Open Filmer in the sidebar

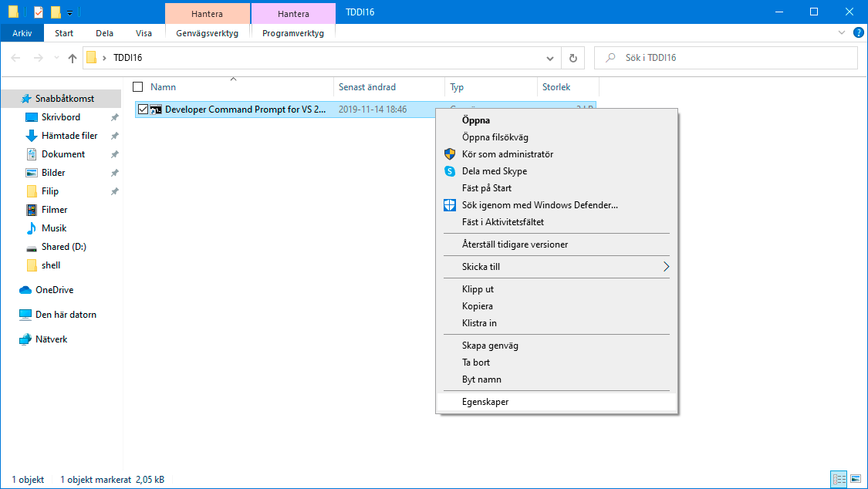point(54,210)
